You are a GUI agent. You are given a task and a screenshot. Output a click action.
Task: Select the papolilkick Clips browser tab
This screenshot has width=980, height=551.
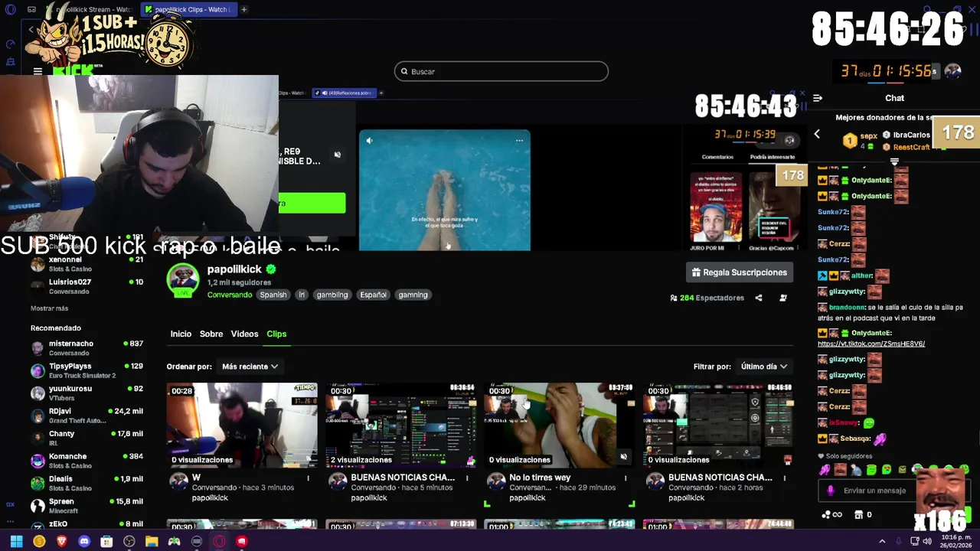tap(190, 9)
